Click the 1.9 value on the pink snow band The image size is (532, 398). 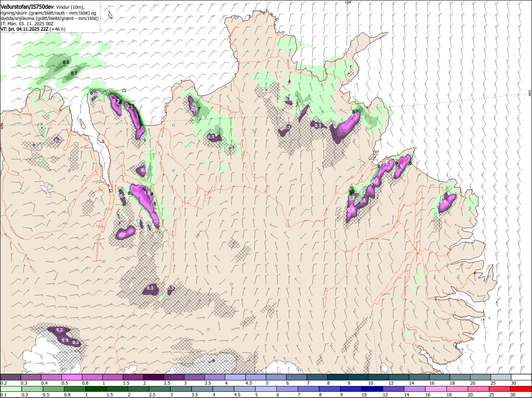(147, 193)
